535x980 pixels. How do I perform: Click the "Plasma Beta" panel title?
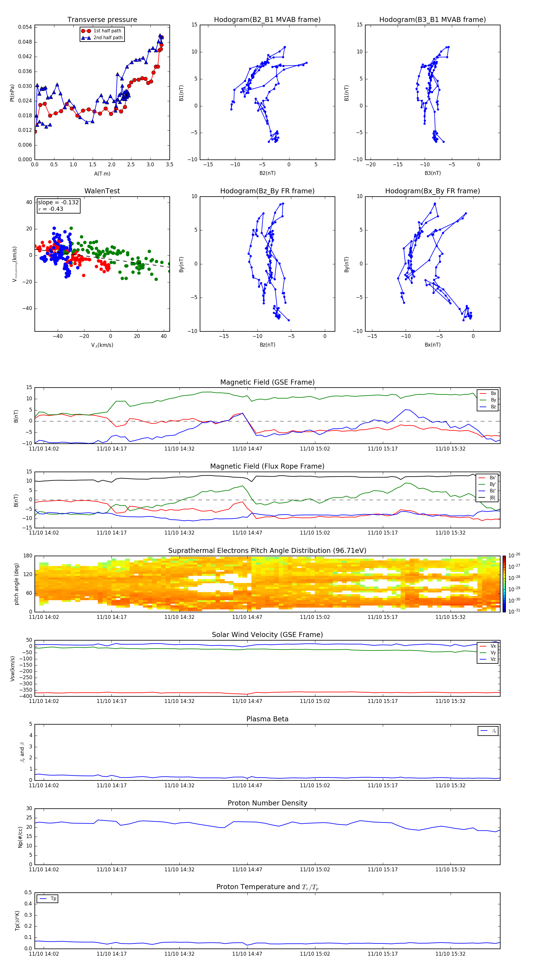(267, 719)
